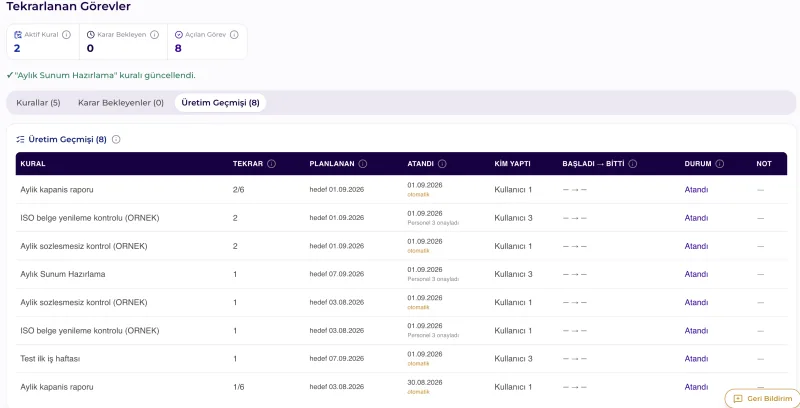Click Aktif Kural count 2

pos(17,48)
